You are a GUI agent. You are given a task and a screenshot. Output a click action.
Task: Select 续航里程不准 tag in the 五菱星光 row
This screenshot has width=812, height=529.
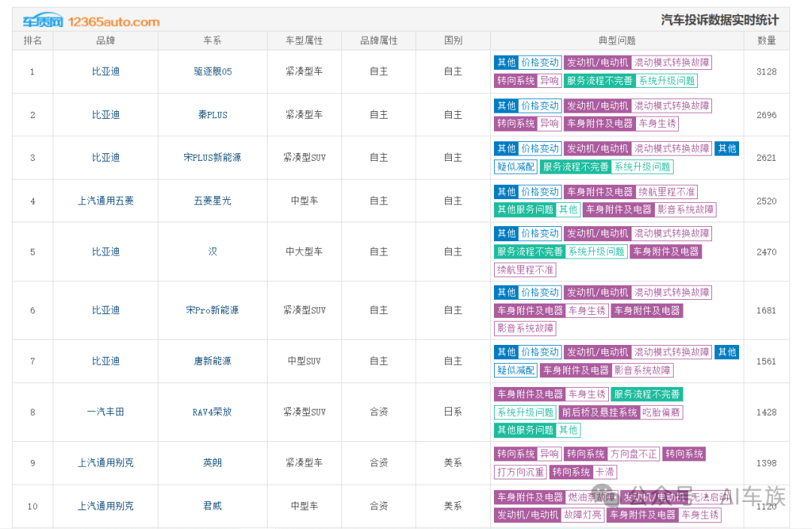point(666,192)
